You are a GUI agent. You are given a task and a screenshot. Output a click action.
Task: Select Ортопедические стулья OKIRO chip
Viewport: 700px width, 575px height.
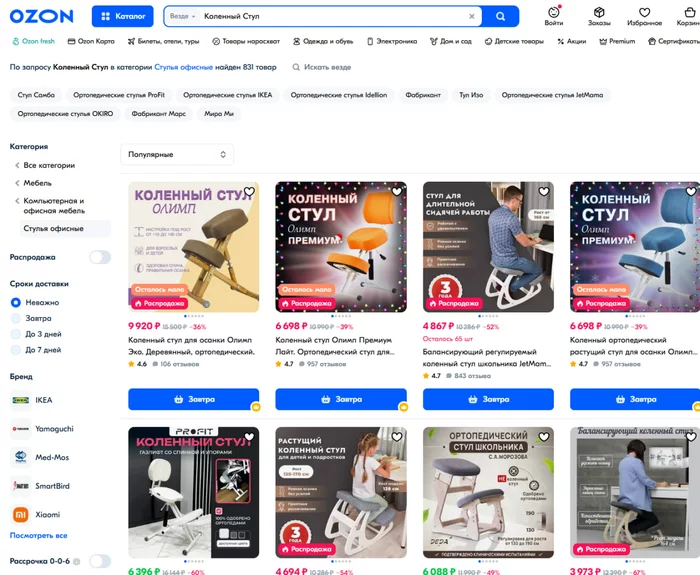[x=65, y=114]
